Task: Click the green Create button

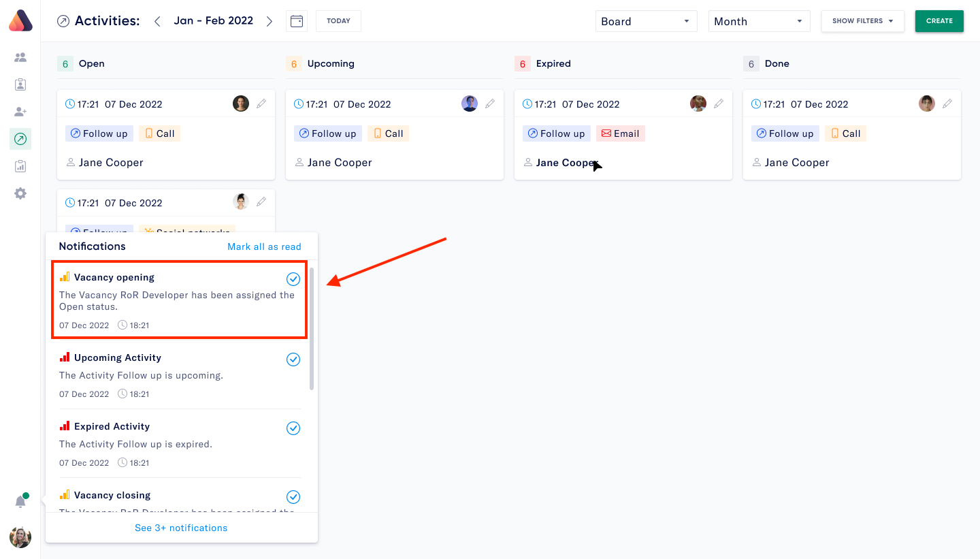Action: tap(939, 21)
